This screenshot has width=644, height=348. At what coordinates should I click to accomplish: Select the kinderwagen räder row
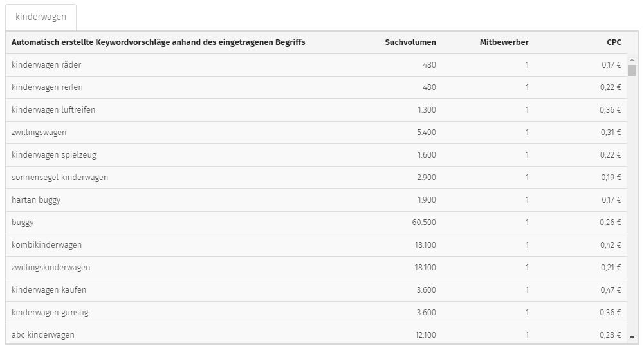click(317, 65)
